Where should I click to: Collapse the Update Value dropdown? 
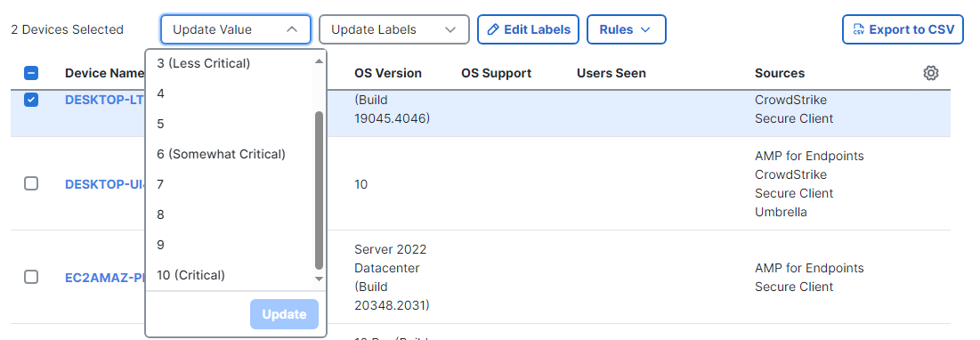click(x=236, y=29)
